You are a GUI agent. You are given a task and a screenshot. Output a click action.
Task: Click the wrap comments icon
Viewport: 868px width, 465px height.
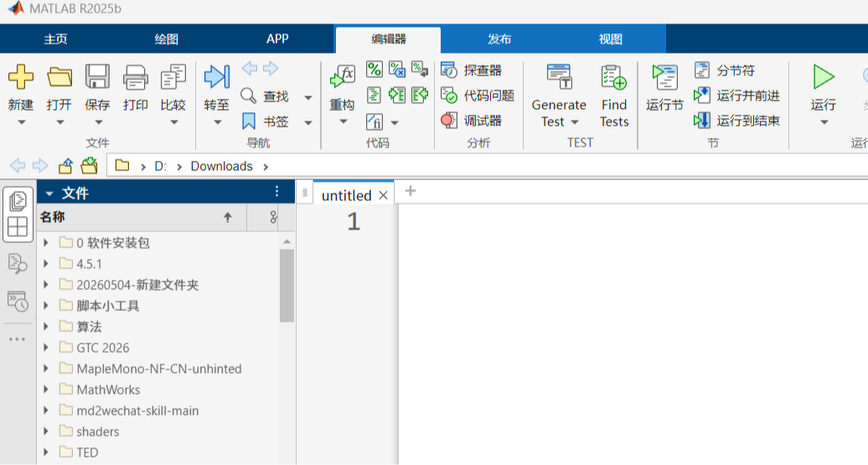tap(420, 70)
